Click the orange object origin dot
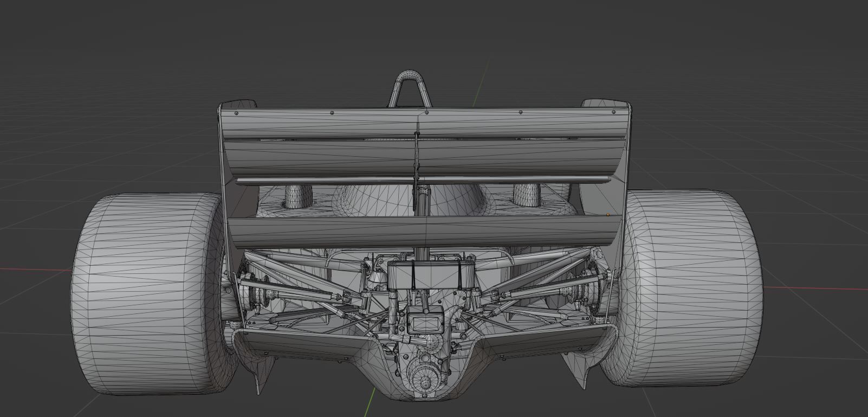This screenshot has width=868, height=417. (x=608, y=215)
